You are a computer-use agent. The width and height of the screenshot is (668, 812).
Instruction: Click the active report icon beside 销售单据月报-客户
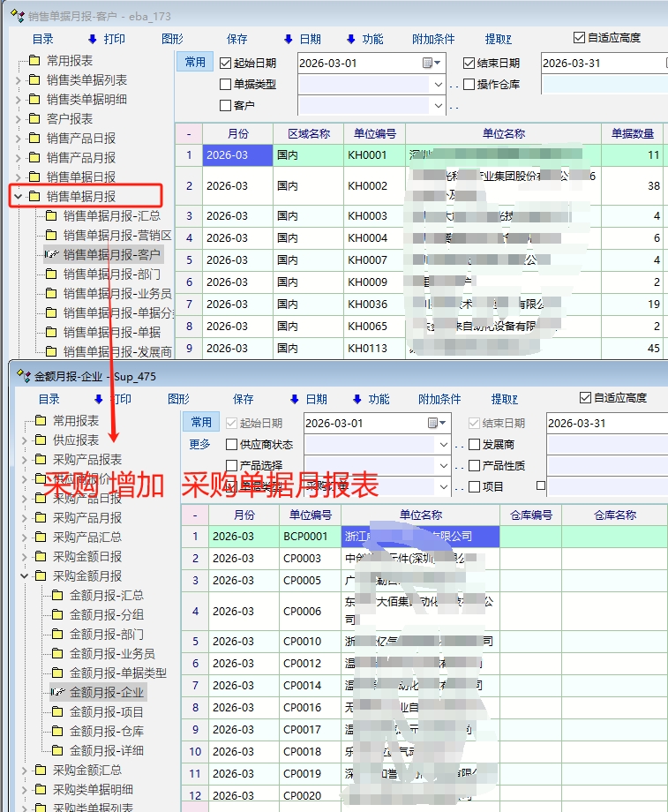click(51, 255)
